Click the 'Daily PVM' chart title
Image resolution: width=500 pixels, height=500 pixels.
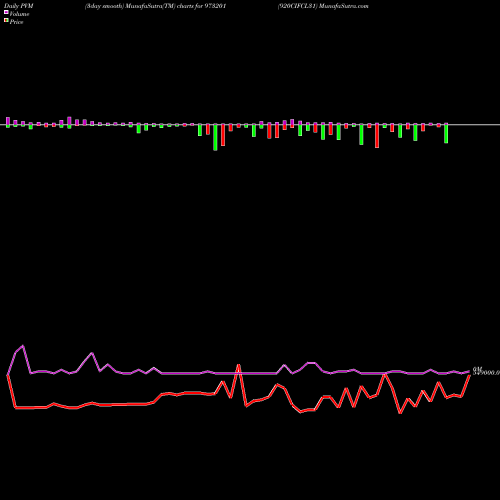coord(19,6)
